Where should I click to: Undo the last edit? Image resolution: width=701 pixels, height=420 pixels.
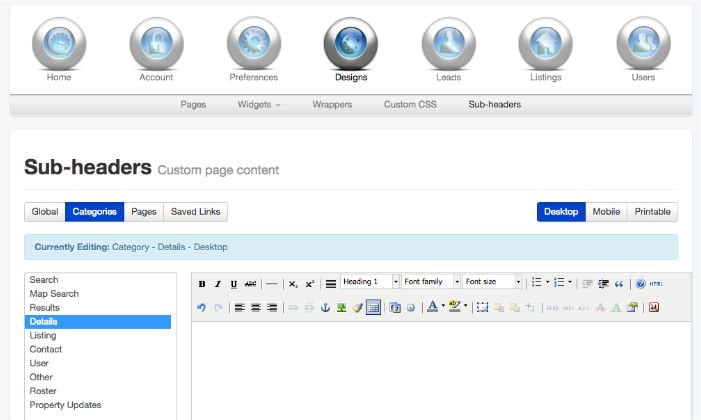tap(201, 308)
